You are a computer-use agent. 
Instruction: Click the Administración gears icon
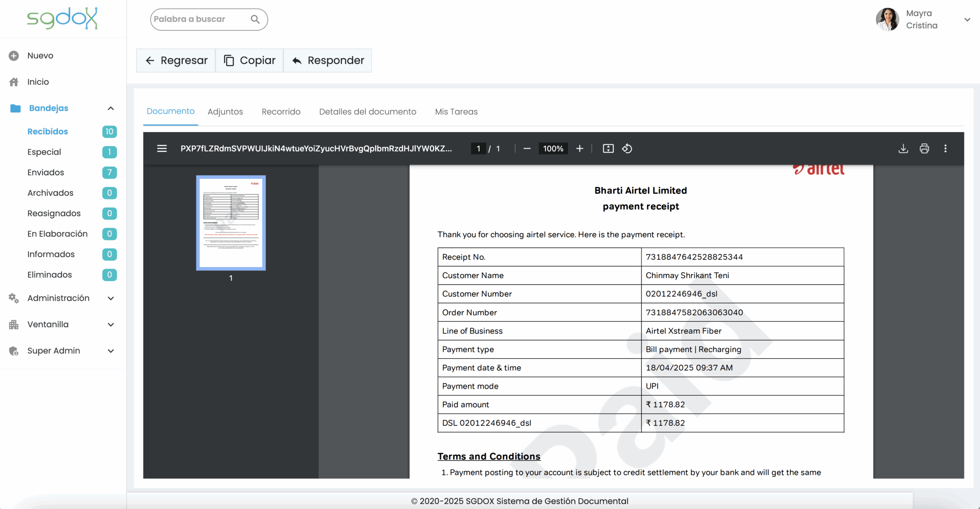(x=14, y=298)
